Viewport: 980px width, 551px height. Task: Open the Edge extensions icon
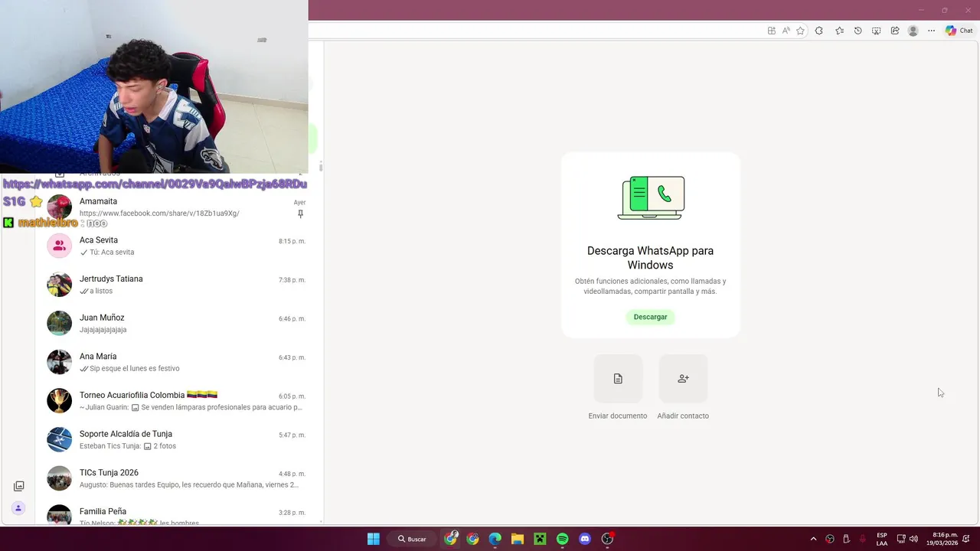pyautogui.click(x=819, y=31)
